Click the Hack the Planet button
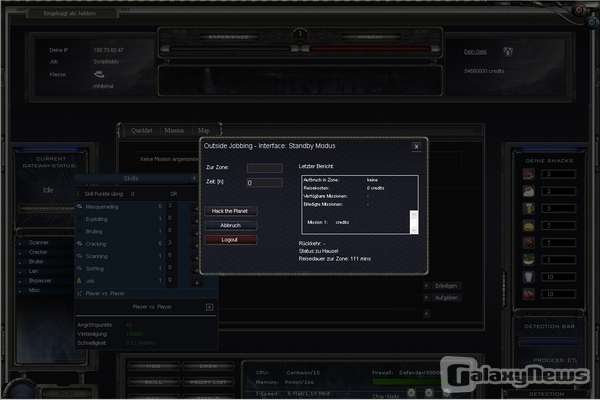600x400 pixels. (230, 211)
